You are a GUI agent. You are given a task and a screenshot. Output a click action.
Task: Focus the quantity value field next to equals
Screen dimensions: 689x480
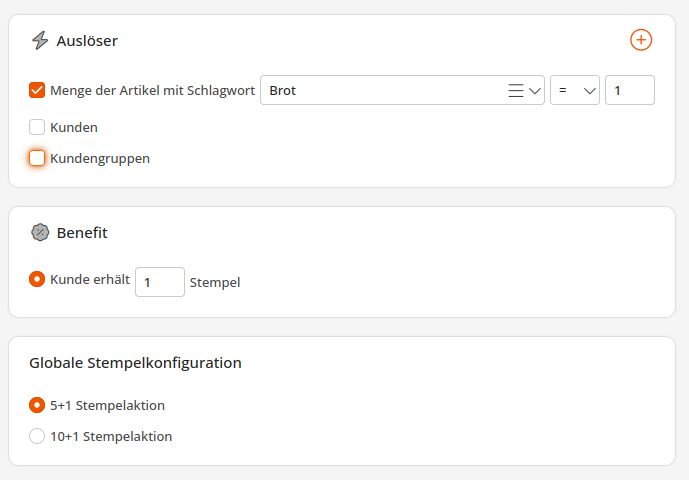click(x=630, y=90)
